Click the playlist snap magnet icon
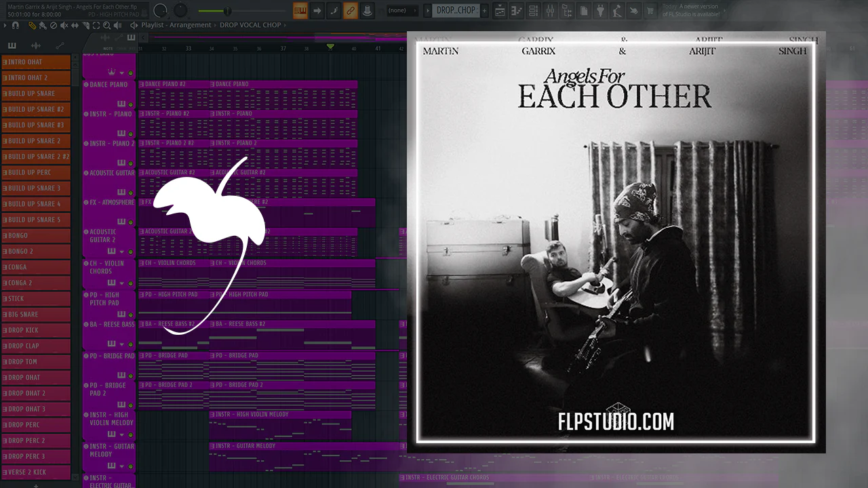Image resolution: width=868 pixels, height=488 pixels. pyautogui.click(x=15, y=25)
